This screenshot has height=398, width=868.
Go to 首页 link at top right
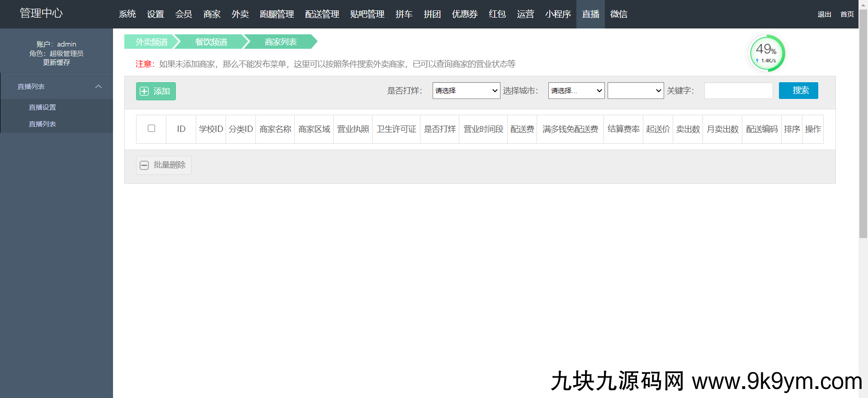tap(847, 14)
